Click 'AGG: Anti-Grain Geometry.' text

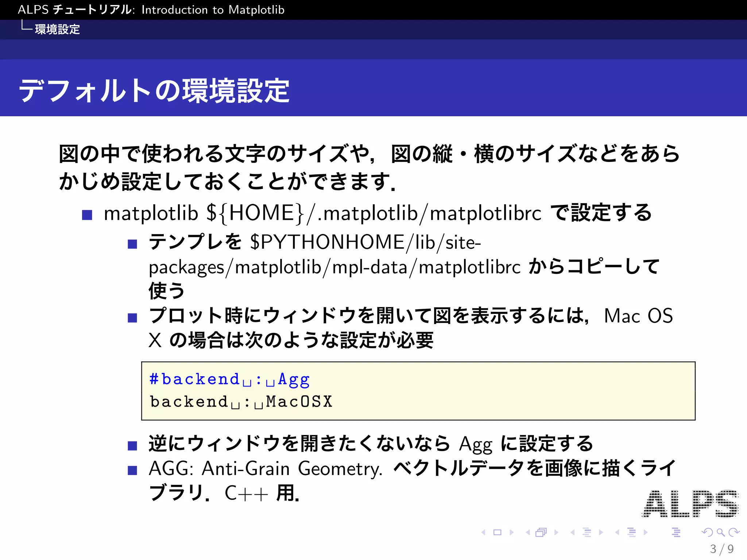tap(266, 468)
